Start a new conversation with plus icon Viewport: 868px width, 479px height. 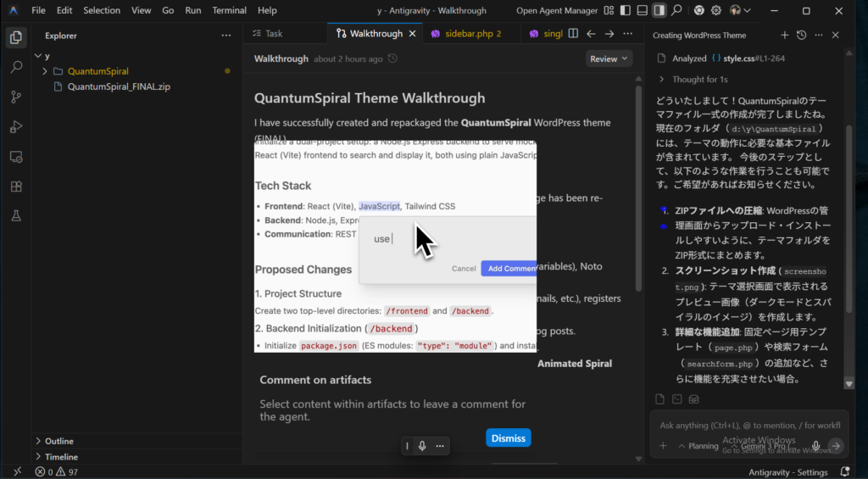point(784,35)
